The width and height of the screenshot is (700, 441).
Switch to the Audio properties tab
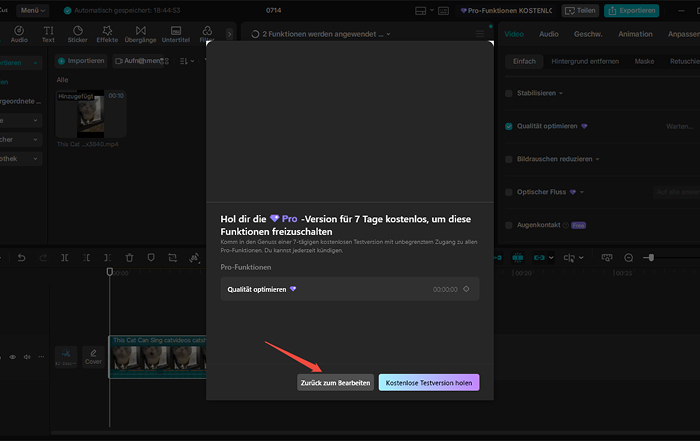tap(549, 34)
